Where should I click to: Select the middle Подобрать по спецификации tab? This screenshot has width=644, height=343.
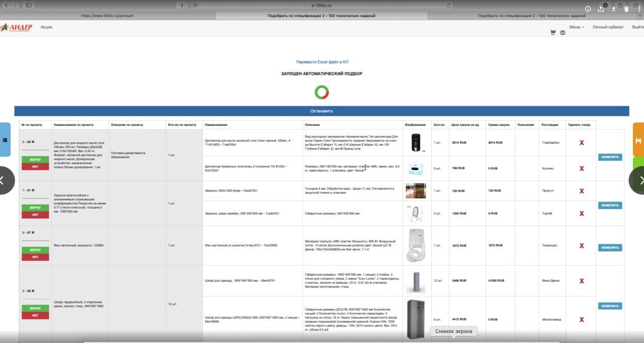[x=321, y=16]
